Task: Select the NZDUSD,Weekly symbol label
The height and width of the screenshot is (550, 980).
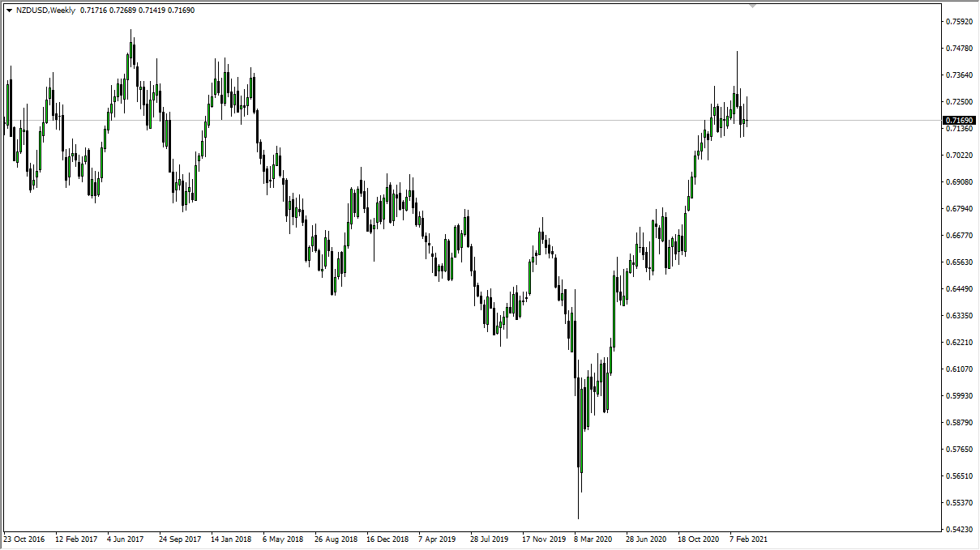Action: (45, 11)
